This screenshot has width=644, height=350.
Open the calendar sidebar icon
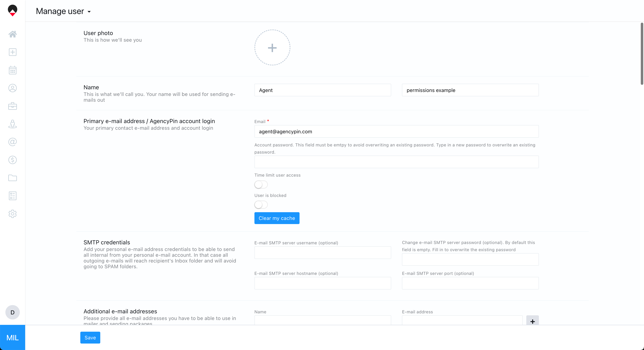pos(13,70)
